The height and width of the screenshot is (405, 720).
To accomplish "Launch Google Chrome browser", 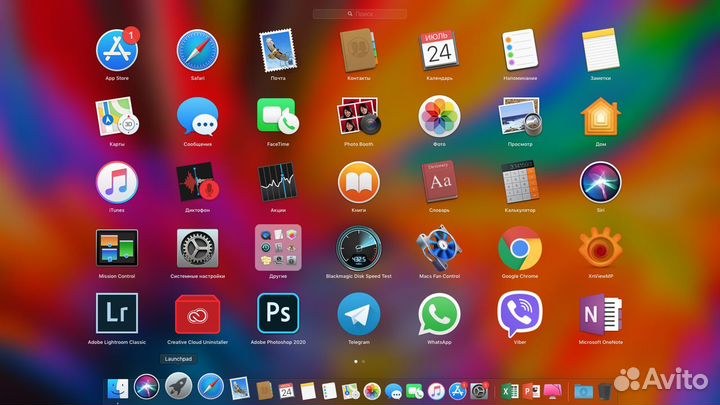I will pyautogui.click(x=520, y=248).
